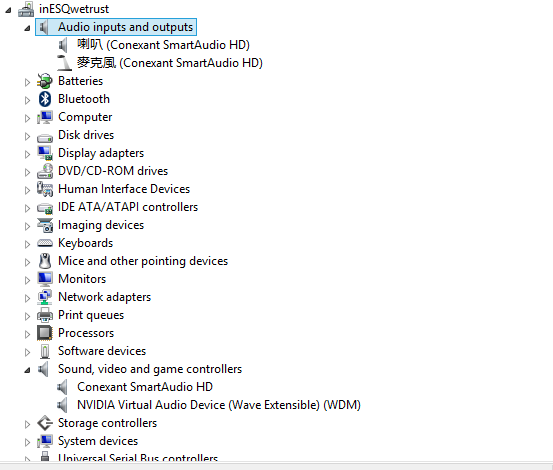Viewport: 553px width, 470px height.
Task: Click the mouse icon for pointing devices
Action: pos(45,261)
